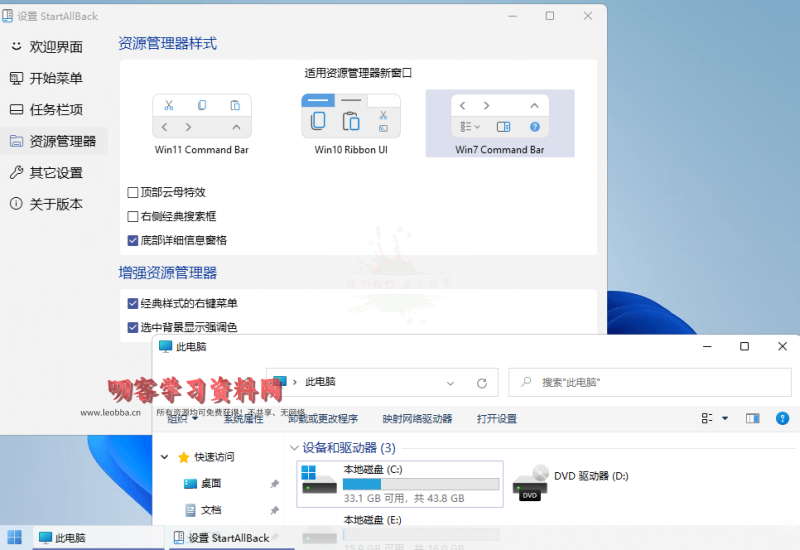Screen dimensions: 800x550
Task: Open the view options dropdown arrow
Action: pos(725,418)
